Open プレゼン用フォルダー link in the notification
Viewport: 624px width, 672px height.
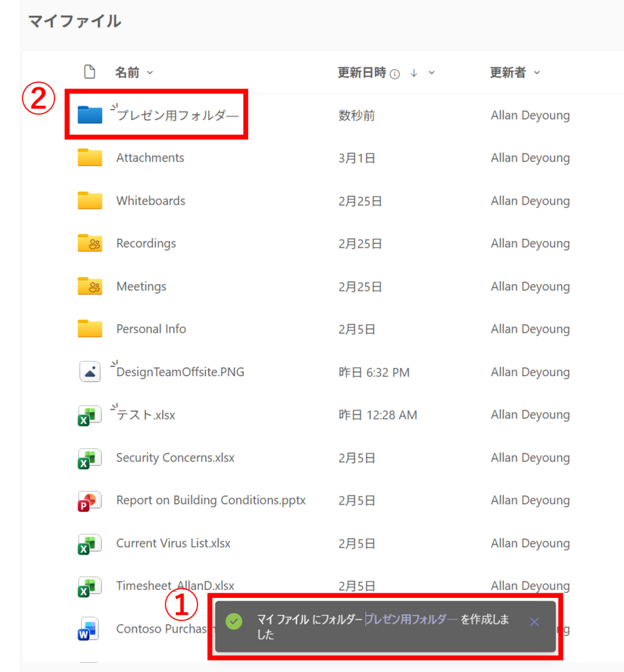pyautogui.click(x=411, y=619)
